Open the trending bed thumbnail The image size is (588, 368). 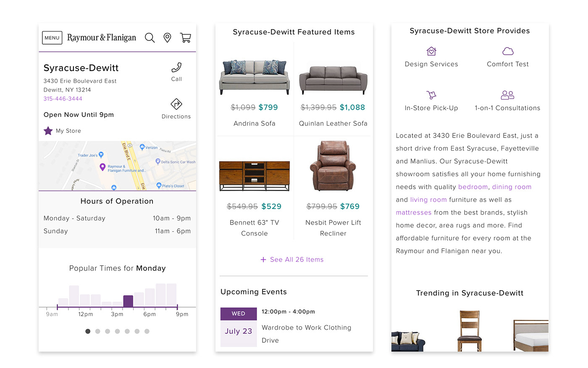pyautogui.click(x=531, y=336)
